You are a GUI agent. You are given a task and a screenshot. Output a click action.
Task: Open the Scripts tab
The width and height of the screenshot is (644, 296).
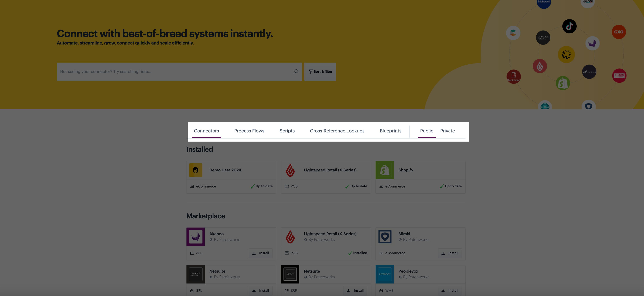point(287,131)
